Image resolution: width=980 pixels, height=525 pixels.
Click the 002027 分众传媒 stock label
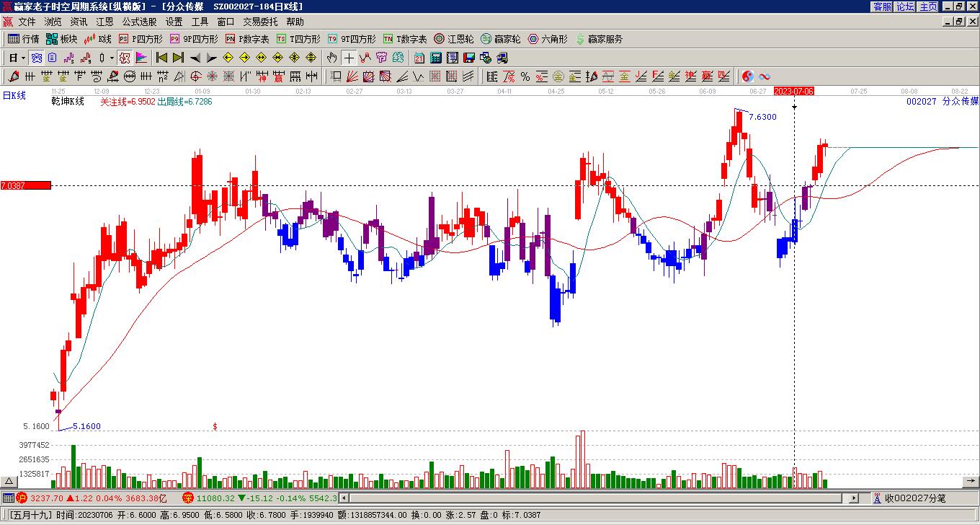pyautogui.click(x=943, y=102)
